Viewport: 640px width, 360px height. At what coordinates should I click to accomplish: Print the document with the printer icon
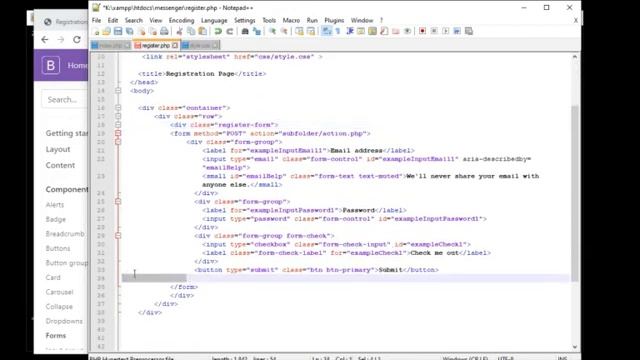click(164, 31)
